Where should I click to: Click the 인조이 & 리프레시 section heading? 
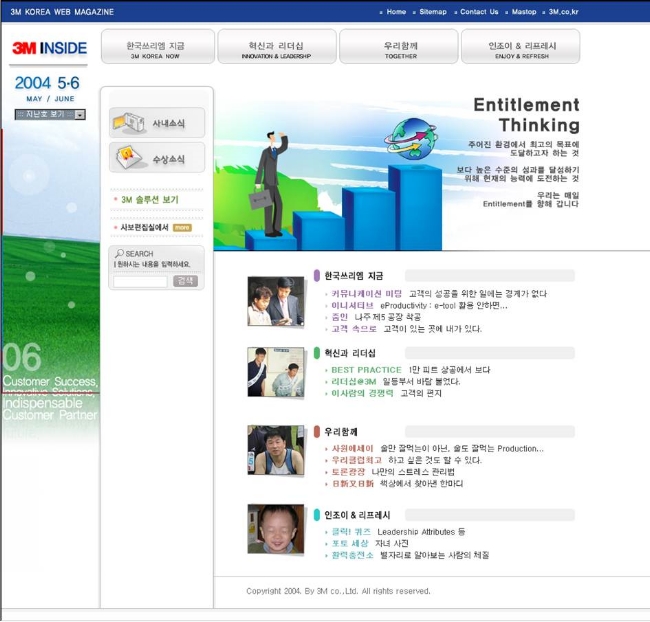pos(357,515)
